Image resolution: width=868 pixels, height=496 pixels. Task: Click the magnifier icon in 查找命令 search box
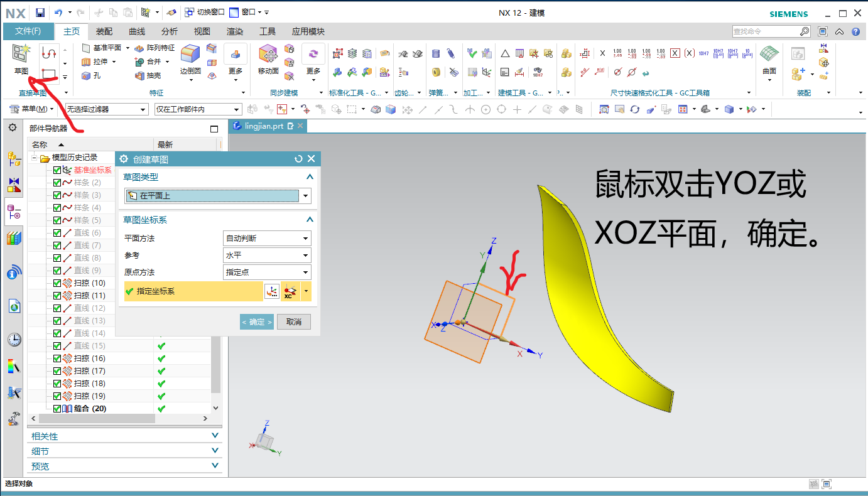(804, 31)
